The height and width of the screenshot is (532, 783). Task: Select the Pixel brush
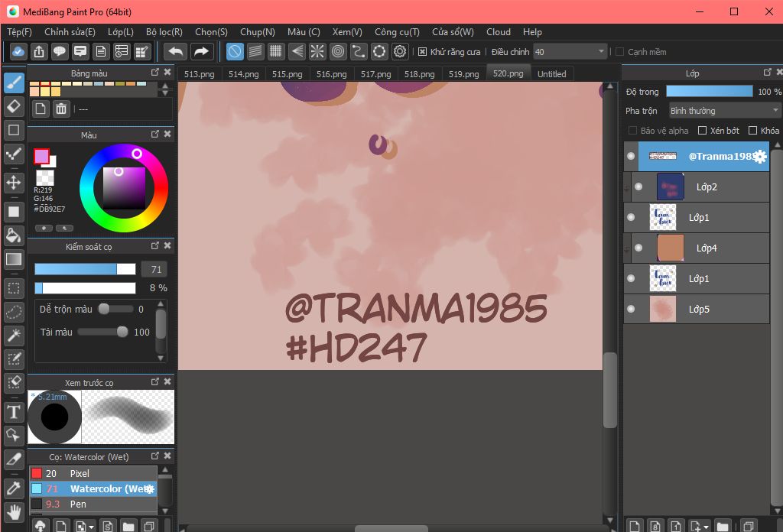[93, 474]
